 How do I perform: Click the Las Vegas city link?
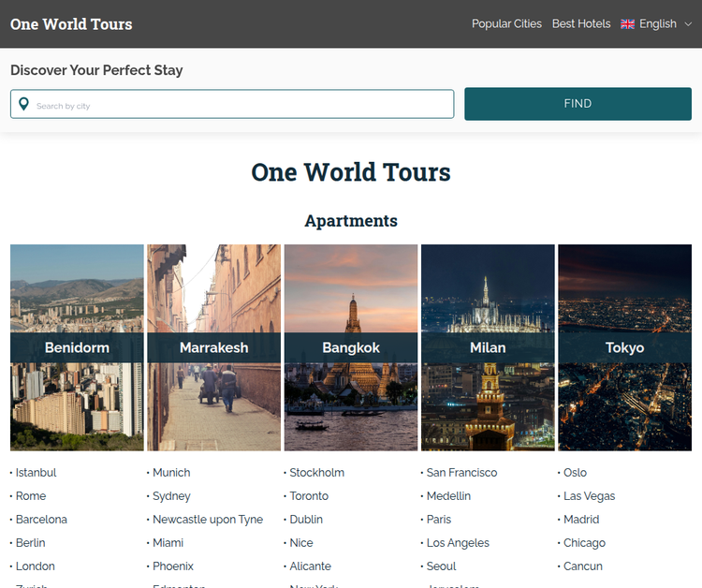click(589, 496)
